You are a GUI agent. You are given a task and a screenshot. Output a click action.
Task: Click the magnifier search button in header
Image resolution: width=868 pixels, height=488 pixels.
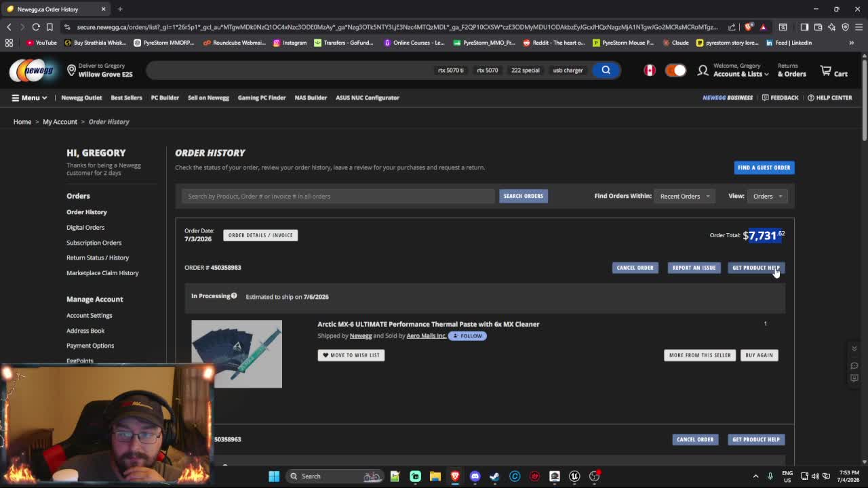click(606, 70)
